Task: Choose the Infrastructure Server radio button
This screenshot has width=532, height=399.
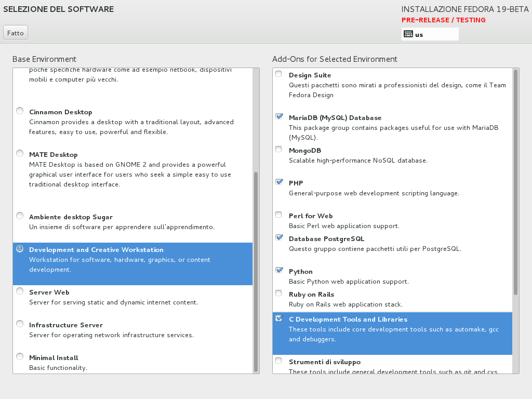Action: click(x=20, y=324)
